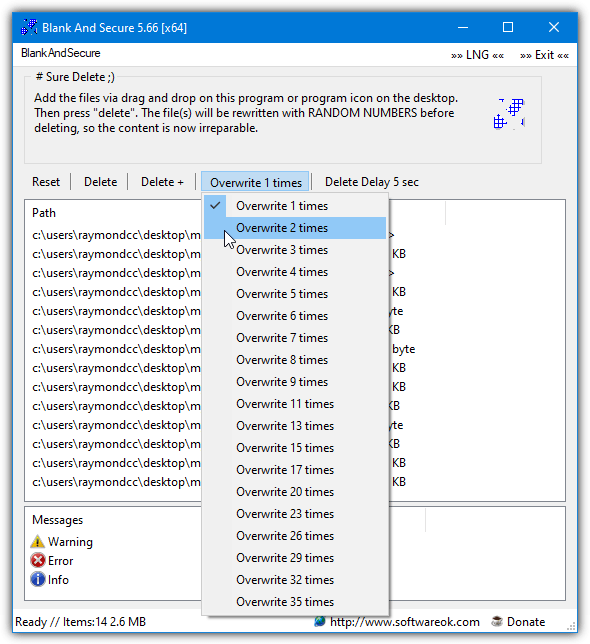The height and width of the screenshot is (644, 590).
Task: Click the Reset button
Action: click(x=46, y=182)
